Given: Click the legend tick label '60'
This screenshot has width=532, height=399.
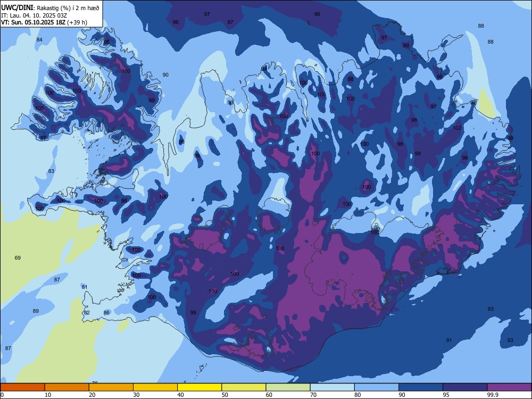Looking at the screenshot, I should pyautogui.click(x=269, y=395).
